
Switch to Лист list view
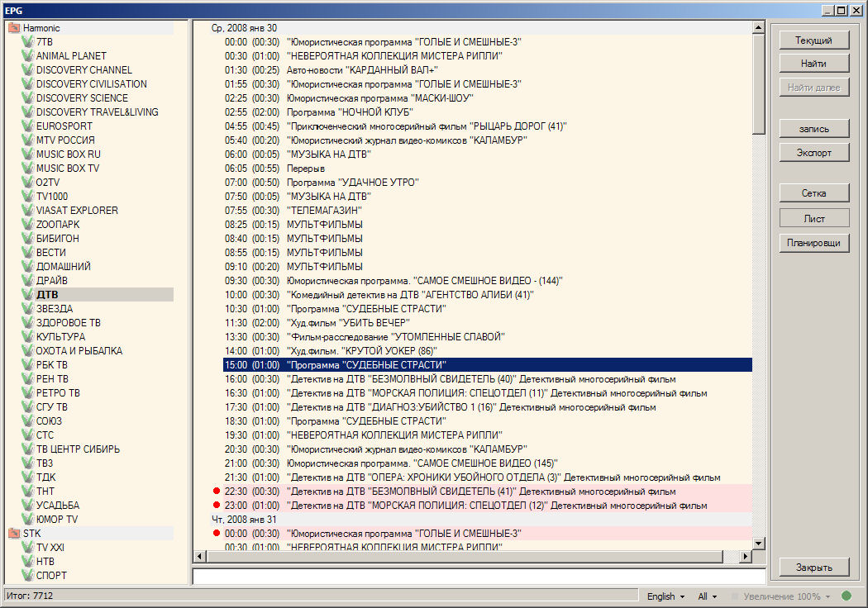tap(813, 219)
